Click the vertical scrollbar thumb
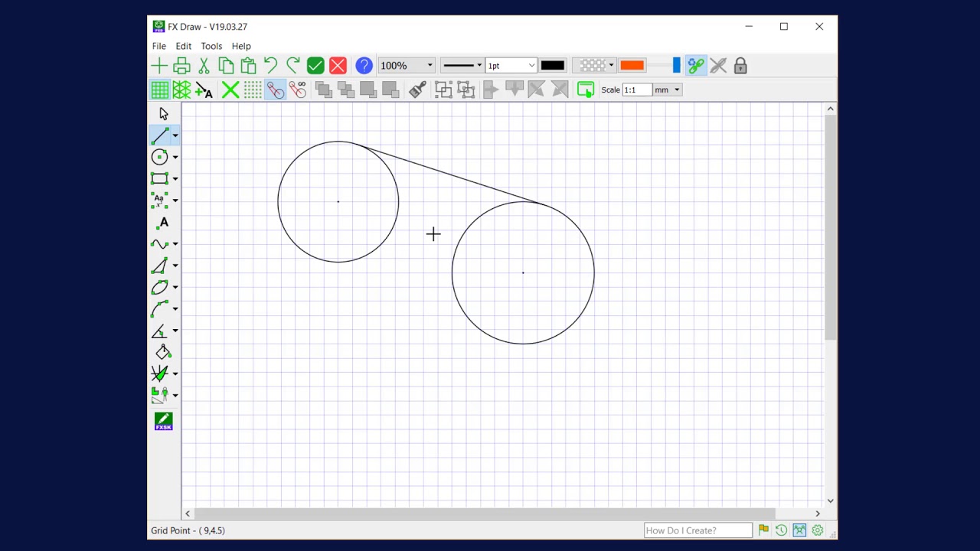Image resolution: width=980 pixels, height=551 pixels. pos(830,227)
